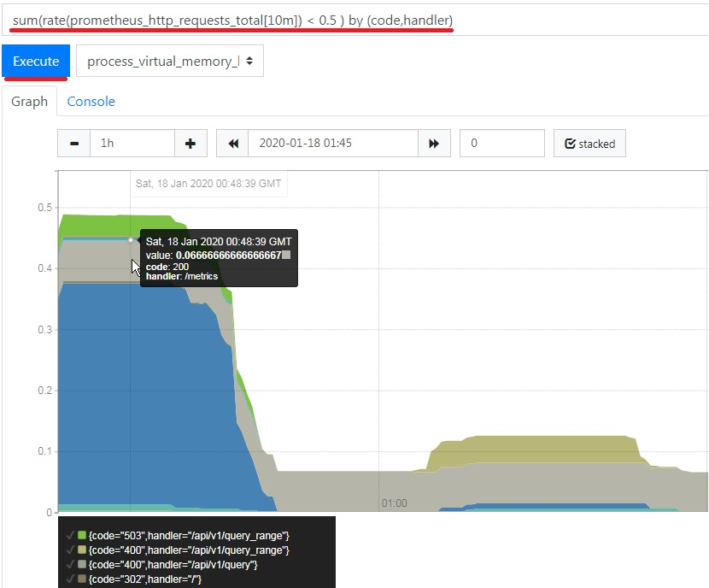Toggle the 400 query_range series checkmark
Screen dimensions: 709x588
click(70, 550)
